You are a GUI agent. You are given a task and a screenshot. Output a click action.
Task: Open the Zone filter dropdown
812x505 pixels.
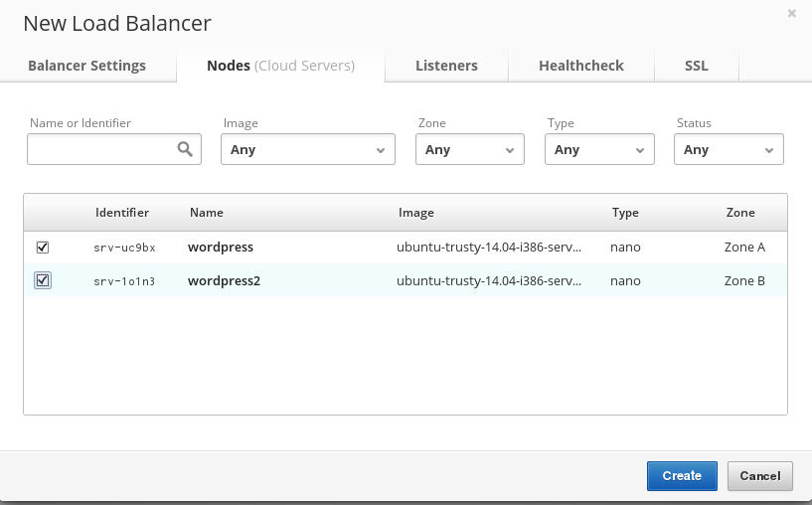pos(470,149)
